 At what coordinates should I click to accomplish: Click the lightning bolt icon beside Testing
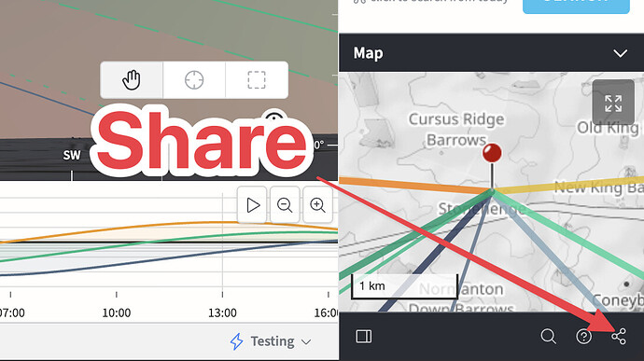[x=236, y=341]
